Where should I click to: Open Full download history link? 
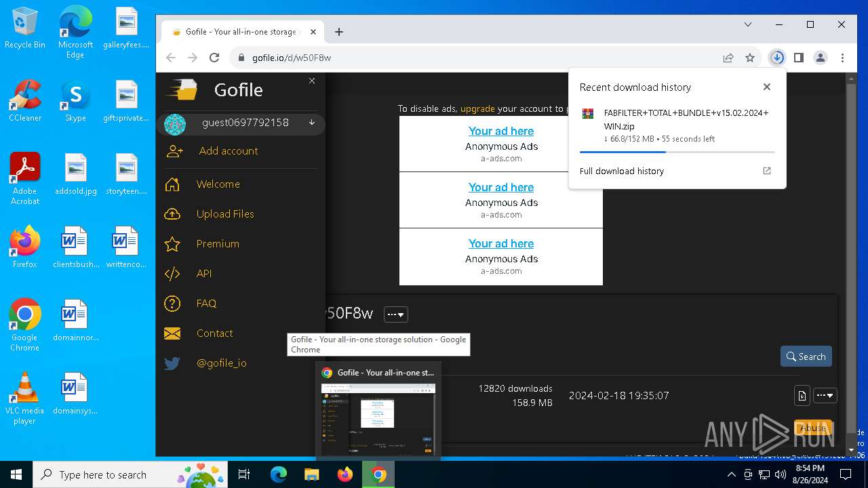click(x=677, y=171)
